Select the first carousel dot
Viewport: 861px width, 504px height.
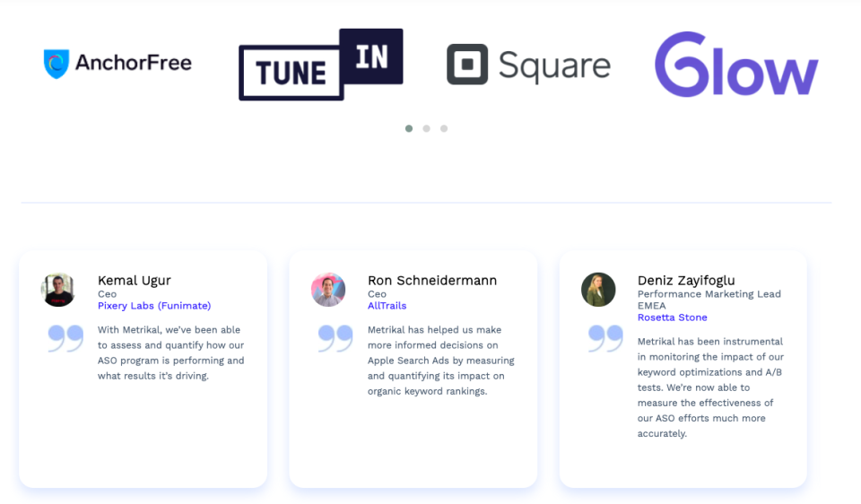tap(409, 128)
